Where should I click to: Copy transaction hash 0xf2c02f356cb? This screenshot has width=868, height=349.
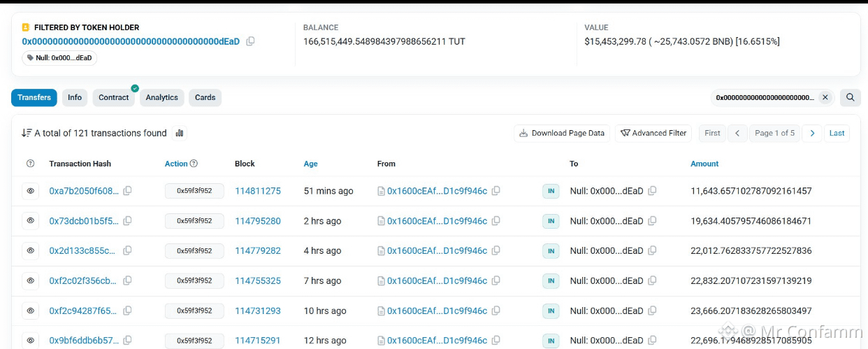[x=127, y=280]
